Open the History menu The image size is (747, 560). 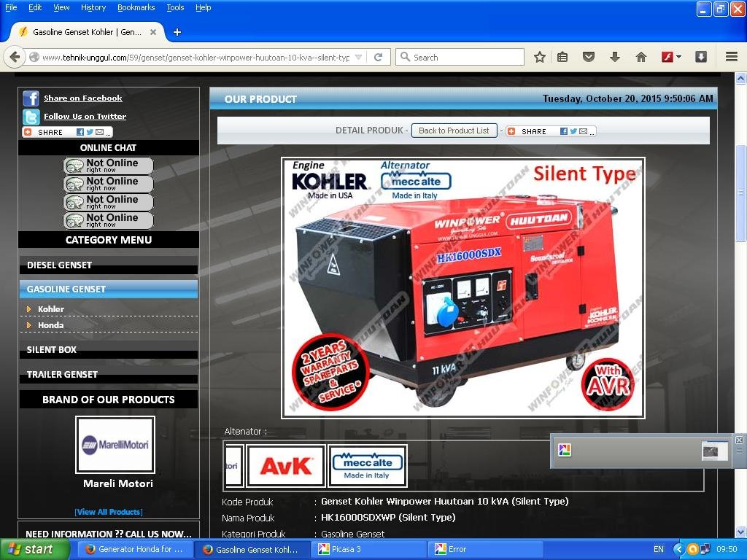[x=93, y=7]
